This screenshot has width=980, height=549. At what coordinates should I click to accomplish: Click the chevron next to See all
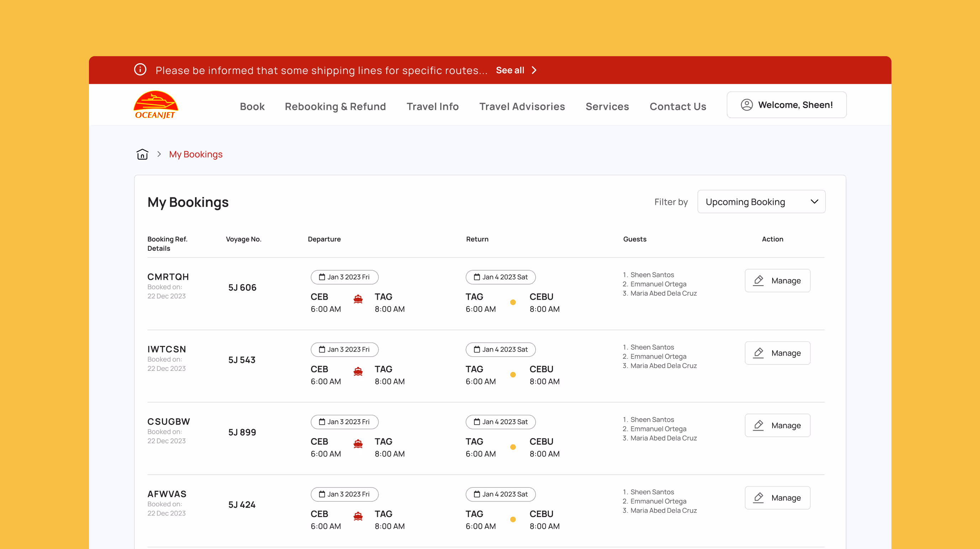coord(534,70)
